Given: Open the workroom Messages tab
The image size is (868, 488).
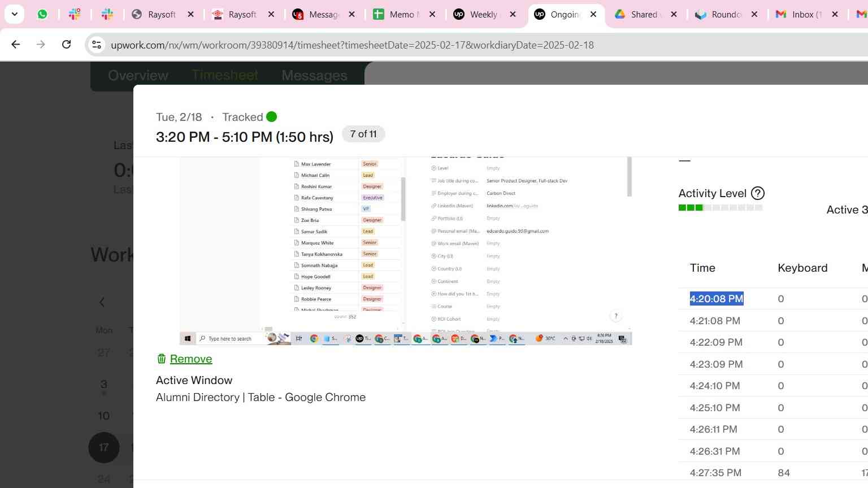Looking at the screenshot, I should pos(314,75).
